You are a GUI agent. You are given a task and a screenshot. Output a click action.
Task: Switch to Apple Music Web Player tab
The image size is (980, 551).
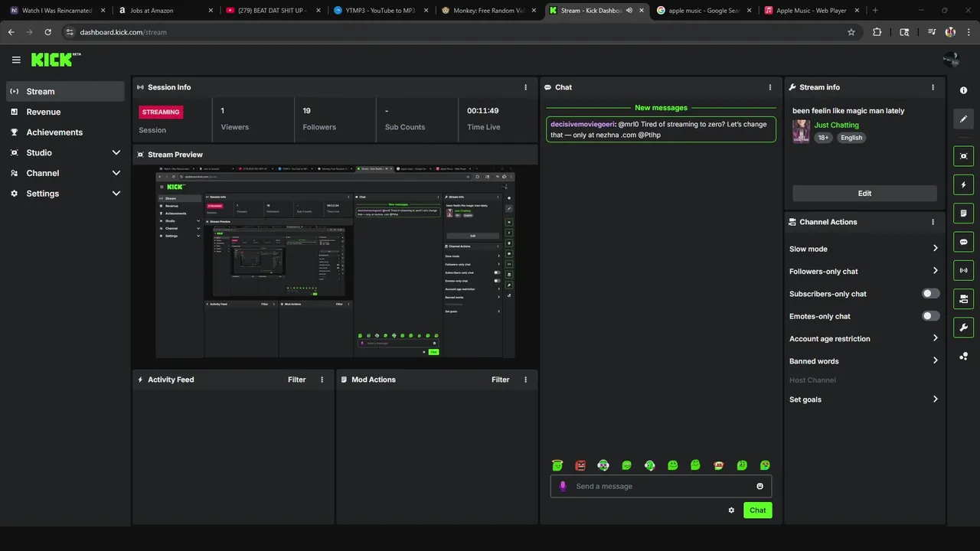tap(812, 11)
